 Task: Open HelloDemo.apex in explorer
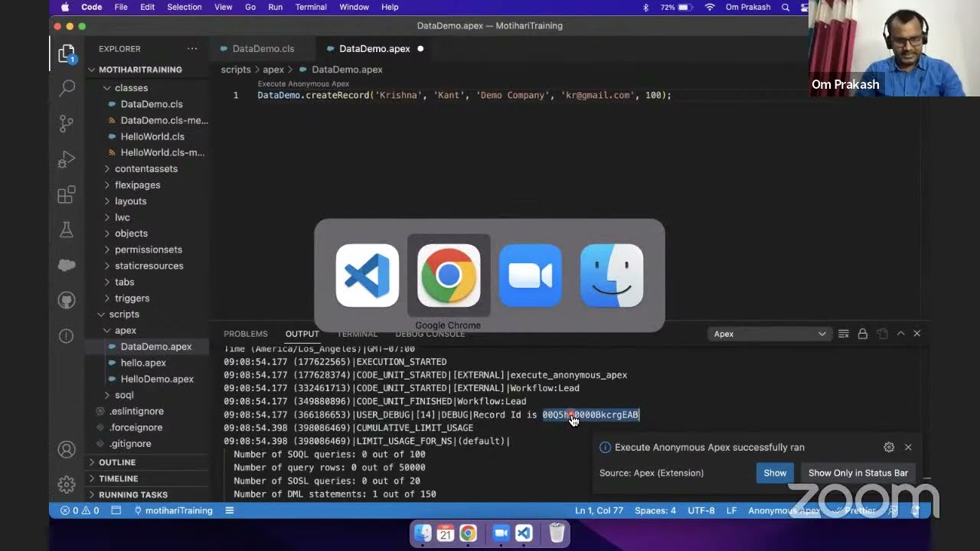coord(157,379)
